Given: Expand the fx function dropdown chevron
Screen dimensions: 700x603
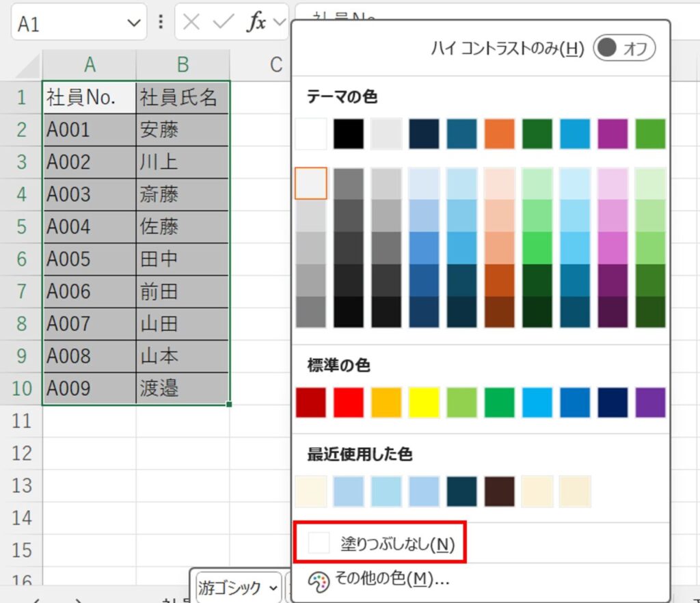Looking at the screenshot, I should [x=280, y=21].
